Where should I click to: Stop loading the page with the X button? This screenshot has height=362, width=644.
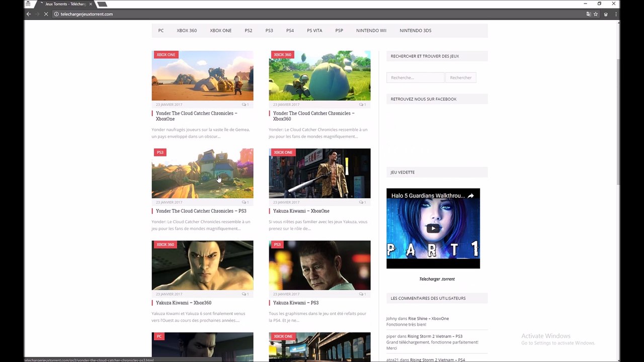coord(45,14)
